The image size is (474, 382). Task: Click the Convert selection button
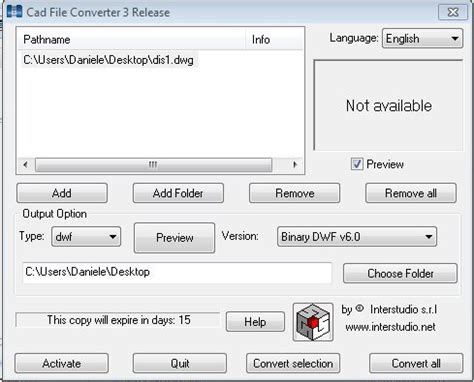[293, 363]
